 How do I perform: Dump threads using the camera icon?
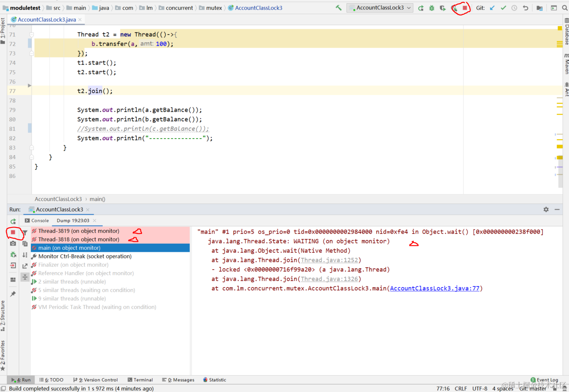(x=13, y=243)
